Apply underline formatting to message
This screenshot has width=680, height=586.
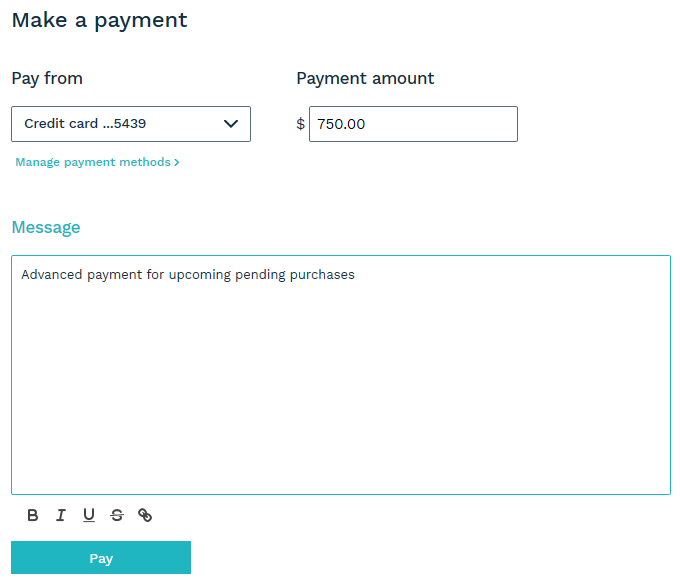(89, 515)
